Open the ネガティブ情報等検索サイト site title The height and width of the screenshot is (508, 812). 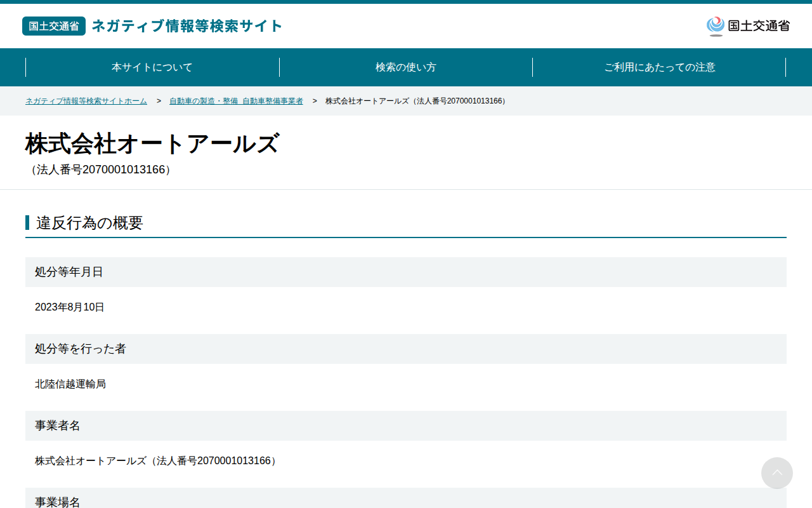187,26
